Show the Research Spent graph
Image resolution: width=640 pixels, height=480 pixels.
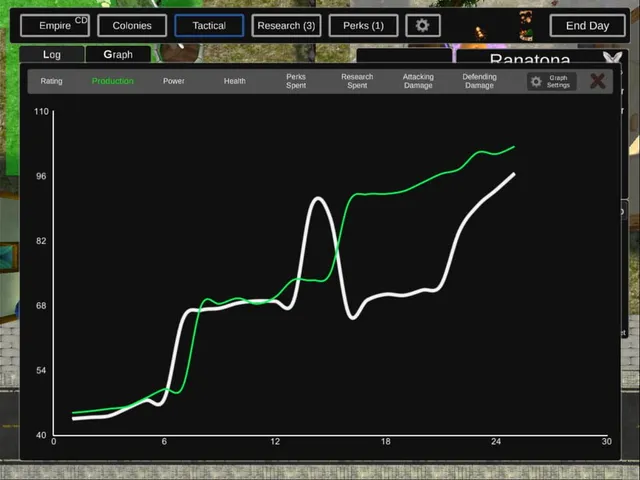coord(357,81)
